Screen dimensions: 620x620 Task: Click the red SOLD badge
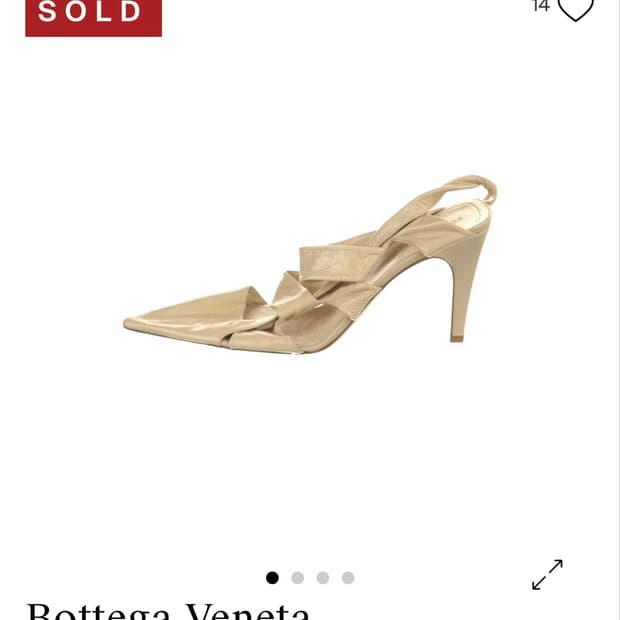pos(93,16)
